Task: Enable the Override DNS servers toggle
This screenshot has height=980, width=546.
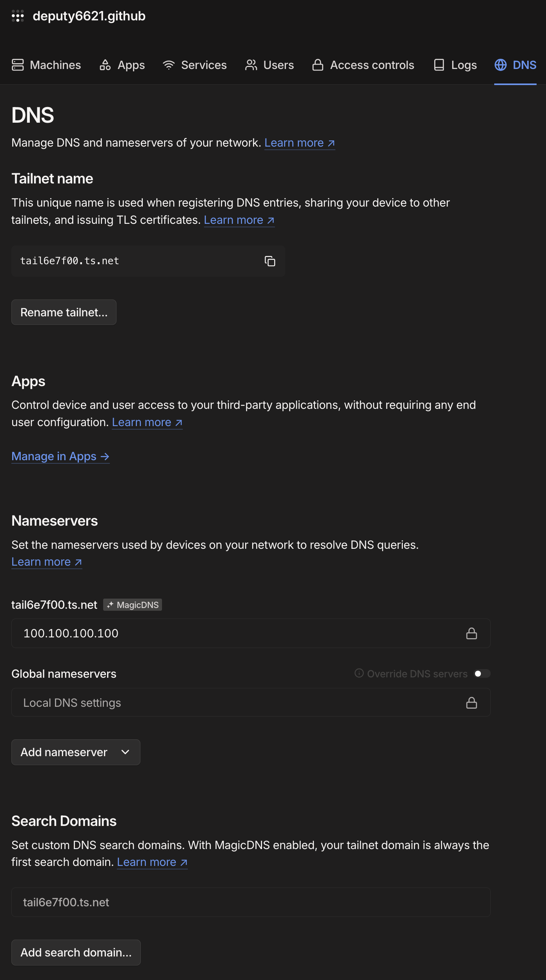Action: pyautogui.click(x=482, y=673)
